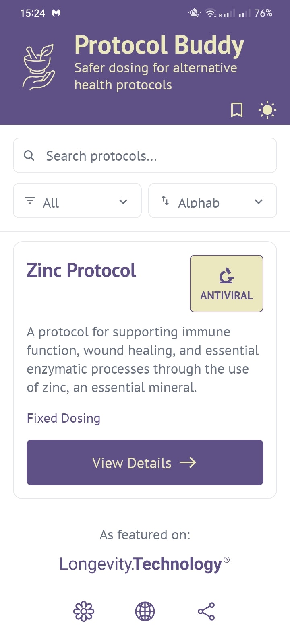Open saved bookmarks in the header
This screenshot has height=644, width=290.
(x=237, y=110)
